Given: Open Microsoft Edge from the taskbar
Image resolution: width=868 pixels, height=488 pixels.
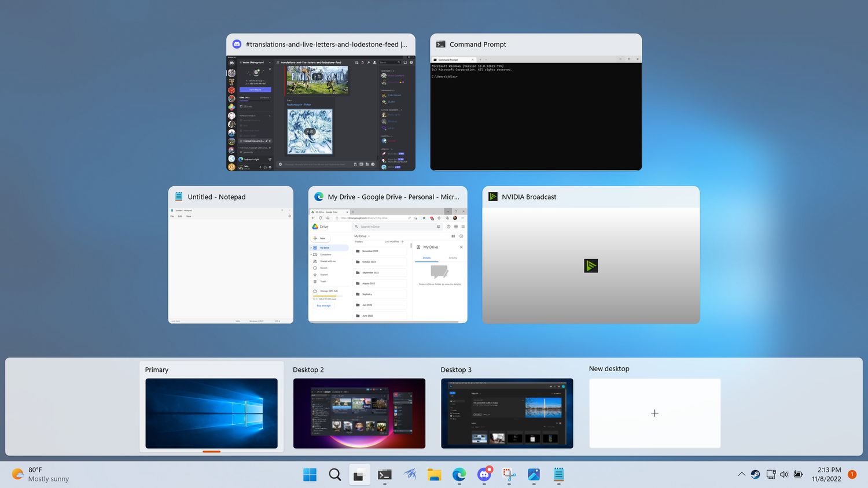Looking at the screenshot, I should tap(459, 475).
